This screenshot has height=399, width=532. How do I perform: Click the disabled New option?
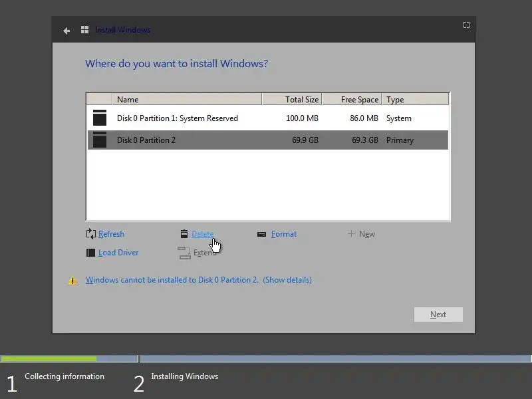point(367,234)
